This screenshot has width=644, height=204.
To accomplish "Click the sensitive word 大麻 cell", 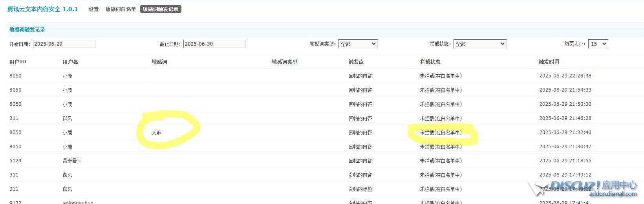I will click(156, 132).
